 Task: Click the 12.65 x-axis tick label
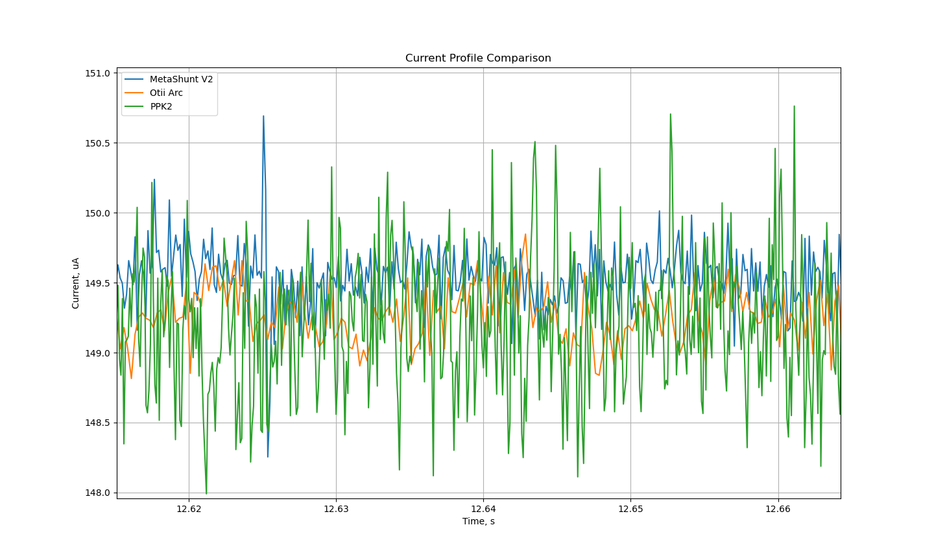[630, 509]
